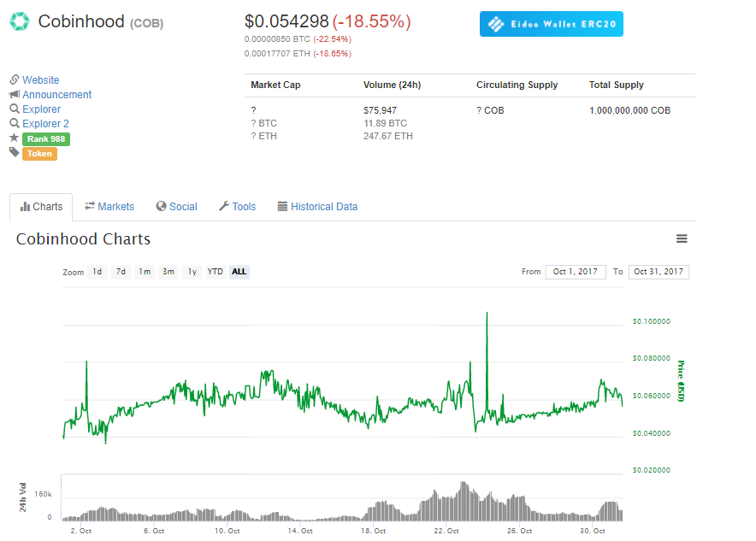Click the megaphone icon beside Announcement

15,94
